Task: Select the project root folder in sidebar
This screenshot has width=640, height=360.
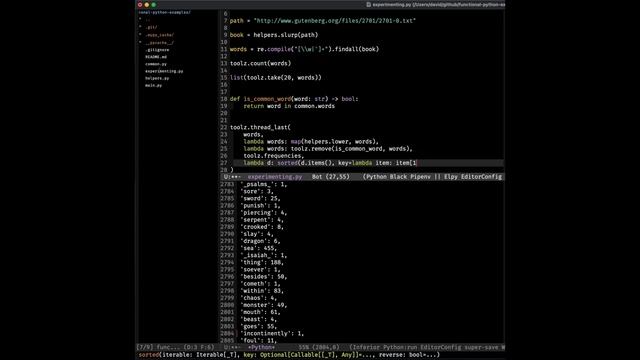Action: [x=164, y=12]
